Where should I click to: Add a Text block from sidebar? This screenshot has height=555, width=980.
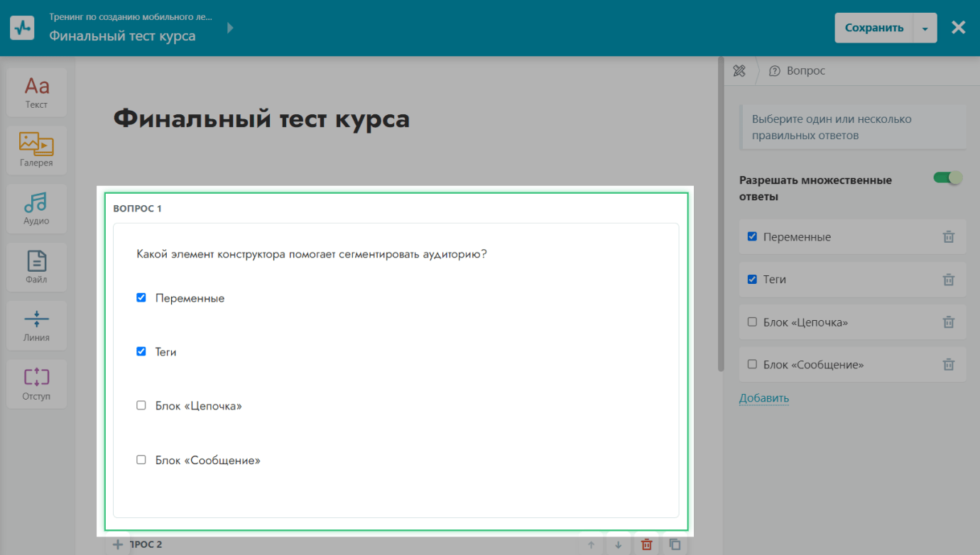pos(36,92)
